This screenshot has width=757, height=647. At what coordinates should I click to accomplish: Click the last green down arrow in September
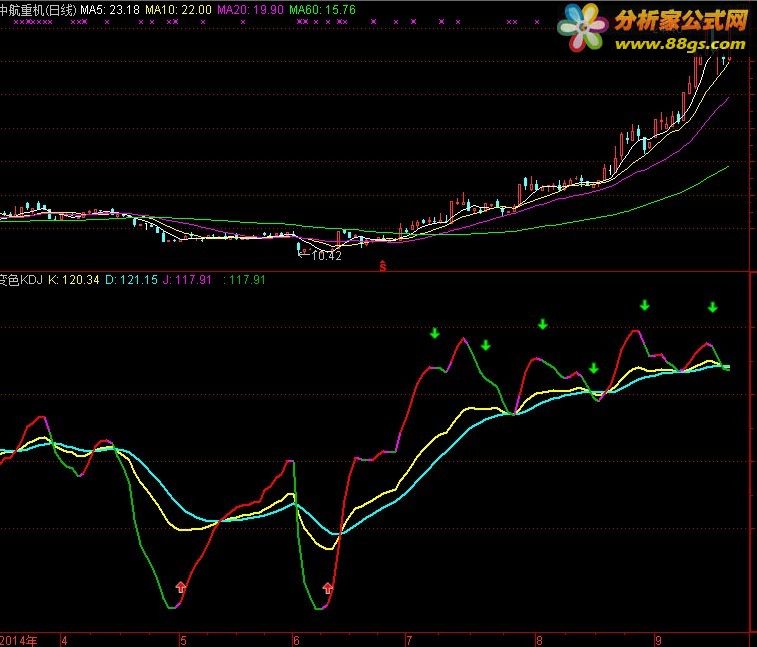(713, 307)
